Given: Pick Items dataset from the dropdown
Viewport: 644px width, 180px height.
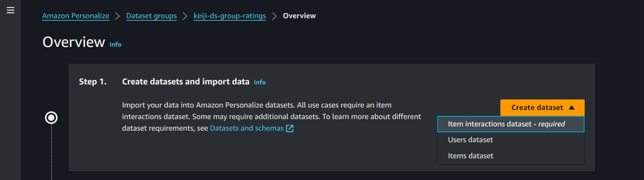Looking at the screenshot, I should (x=470, y=156).
